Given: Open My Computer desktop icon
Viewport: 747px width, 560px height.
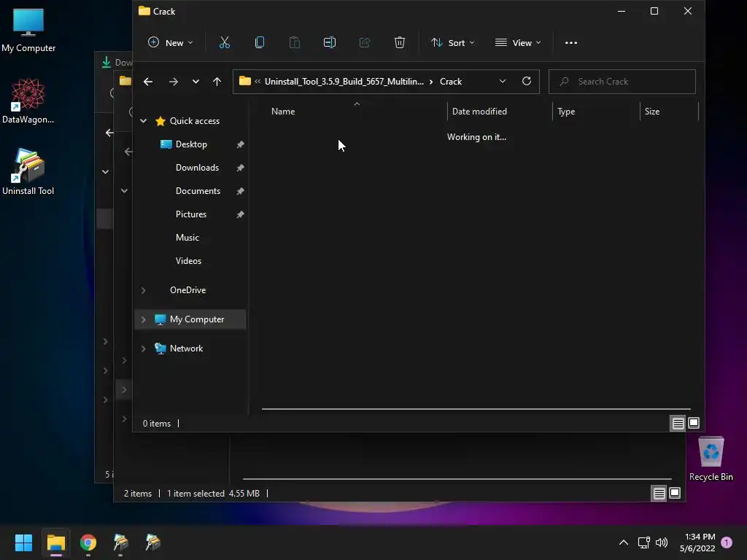Looking at the screenshot, I should click(x=28, y=31).
